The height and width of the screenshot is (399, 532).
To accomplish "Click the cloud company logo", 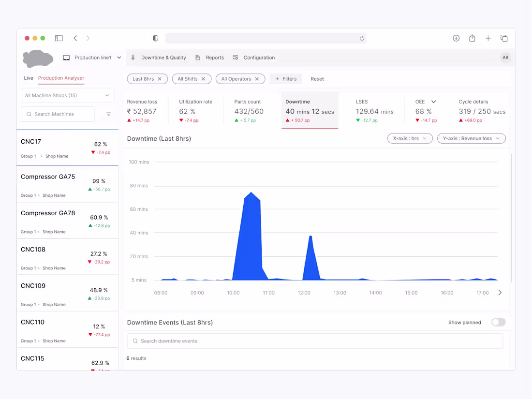I will 38,58.
